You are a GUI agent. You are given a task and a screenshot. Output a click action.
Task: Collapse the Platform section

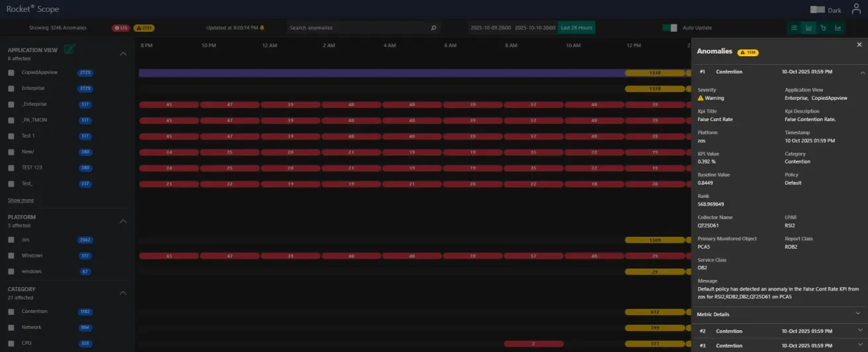pyautogui.click(x=122, y=221)
